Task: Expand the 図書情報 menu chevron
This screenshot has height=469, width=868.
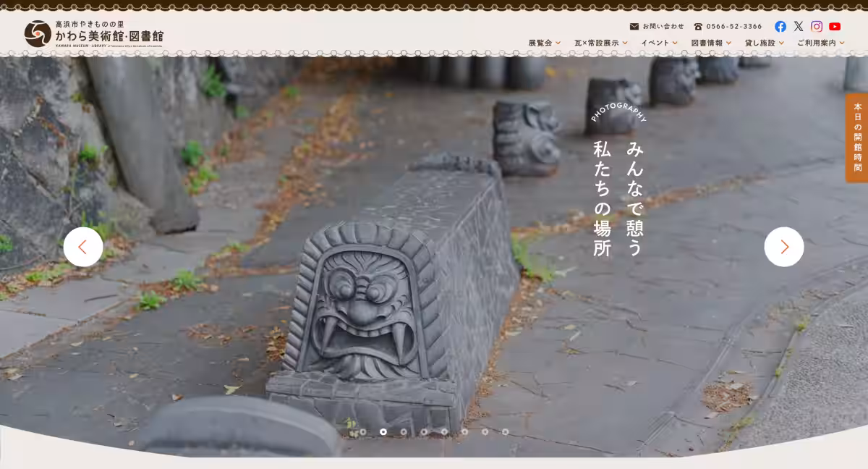Action: pyautogui.click(x=729, y=43)
